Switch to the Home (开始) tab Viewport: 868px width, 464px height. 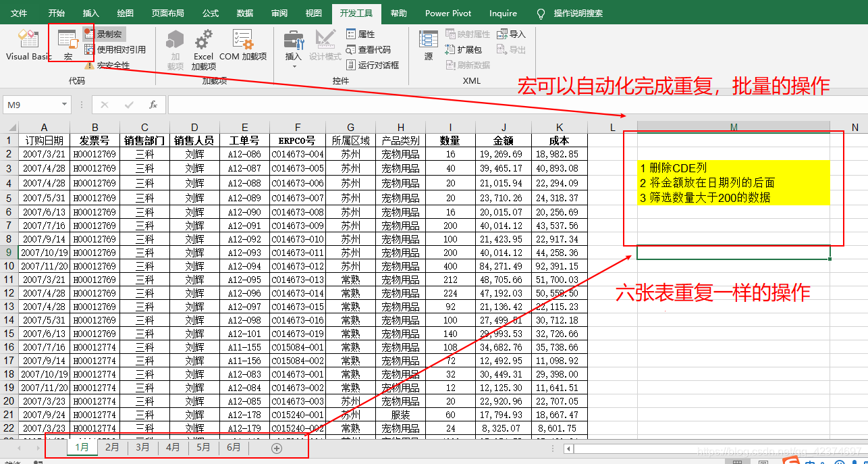click(x=57, y=13)
